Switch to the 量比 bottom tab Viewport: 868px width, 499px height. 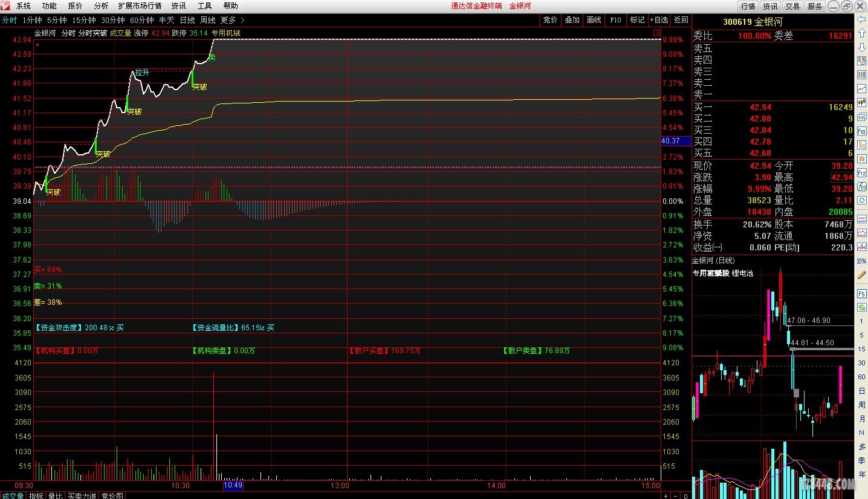tap(56, 495)
